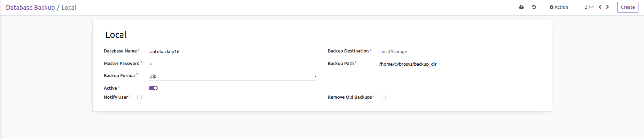Click the 2 / 4 pager counter
The width and height of the screenshot is (644, 139).
coord(589,7)
